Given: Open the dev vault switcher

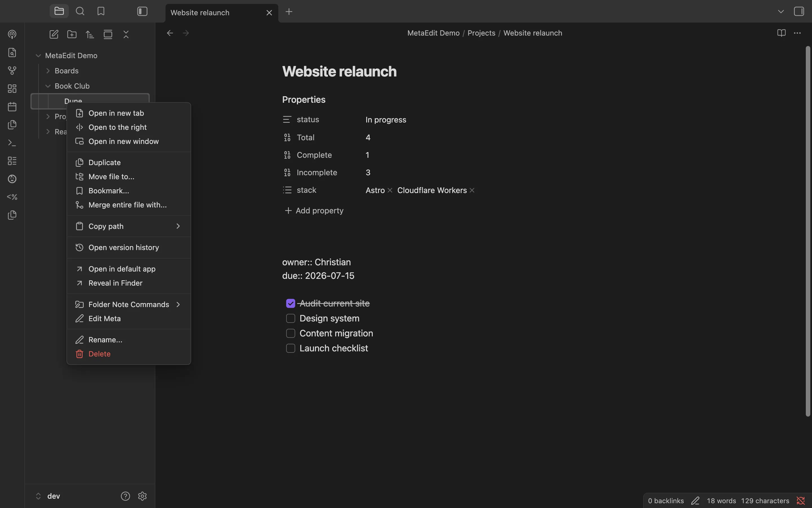Looking at the screenshot, I should click(x=48, y=496).
